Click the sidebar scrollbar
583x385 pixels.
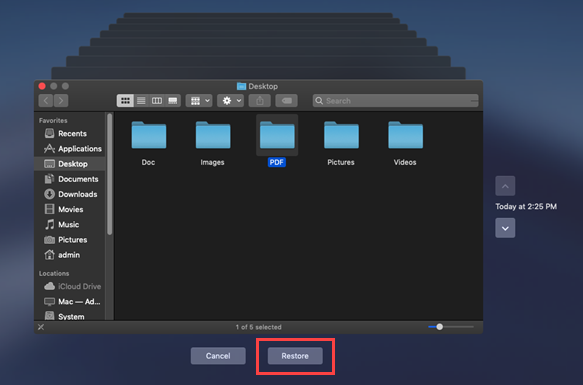tap(110, 174)
